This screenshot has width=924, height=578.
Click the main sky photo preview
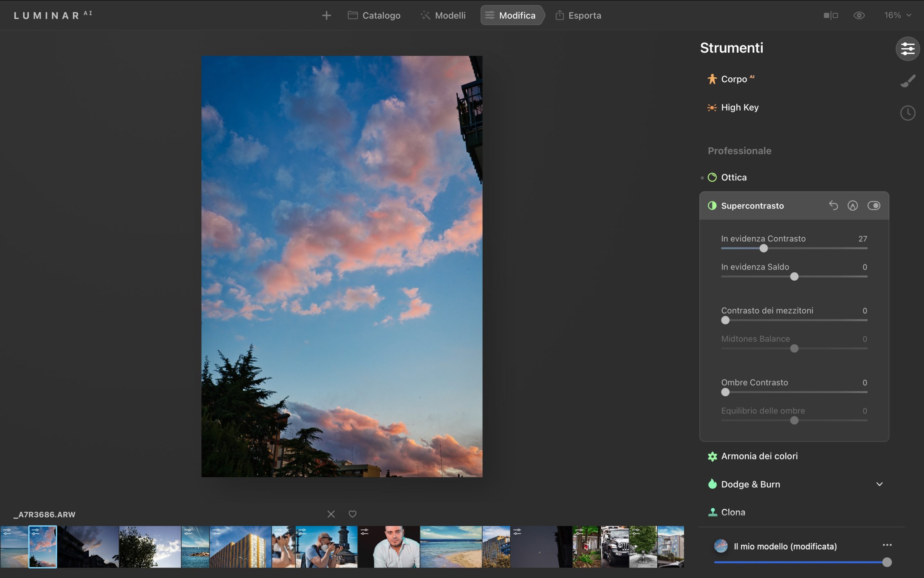[342, 267]
